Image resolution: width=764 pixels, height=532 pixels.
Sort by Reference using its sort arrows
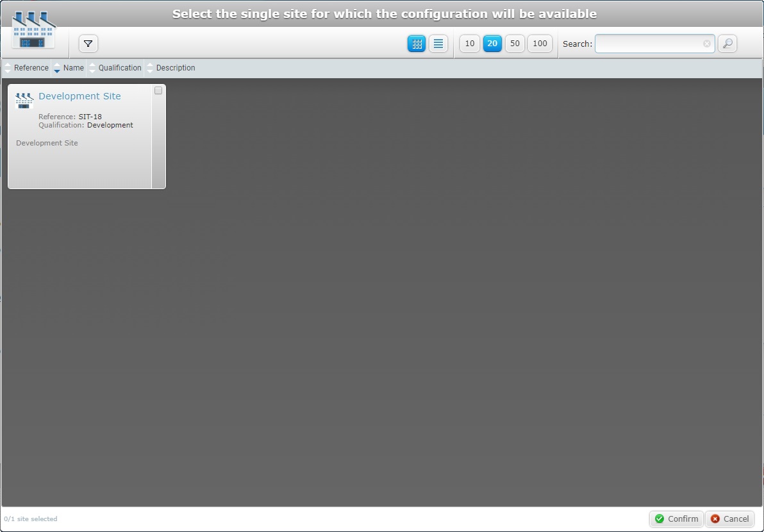tap(8, 67)
